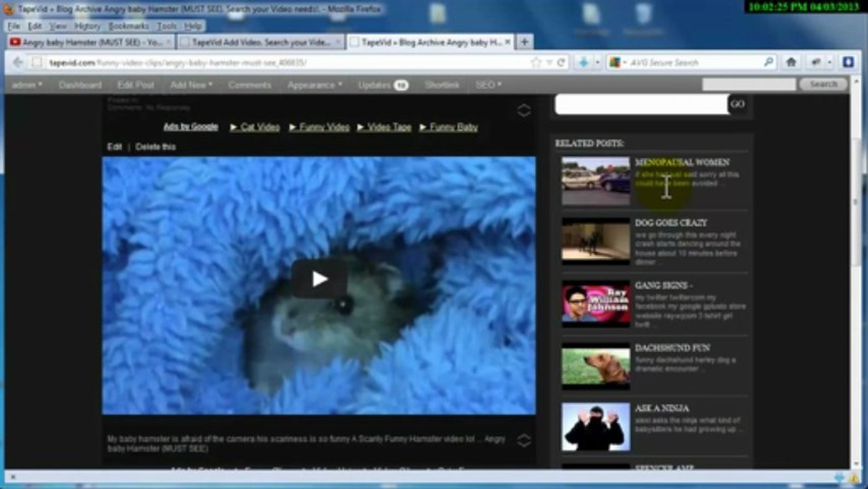Close the TapeVid Add Video tab
868x489 pixels.
tap(337, 42)
